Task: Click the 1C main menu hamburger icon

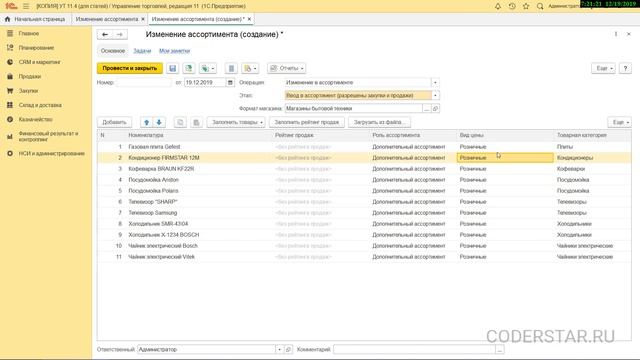Action: click(26, 6)
